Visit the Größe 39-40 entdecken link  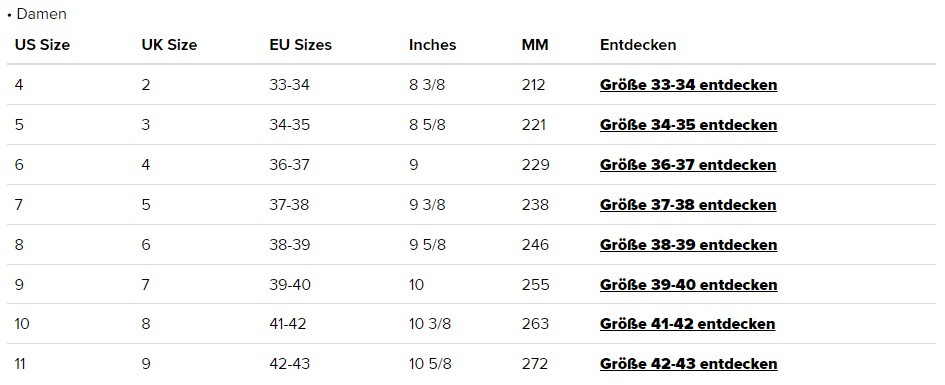pos(688,284)
